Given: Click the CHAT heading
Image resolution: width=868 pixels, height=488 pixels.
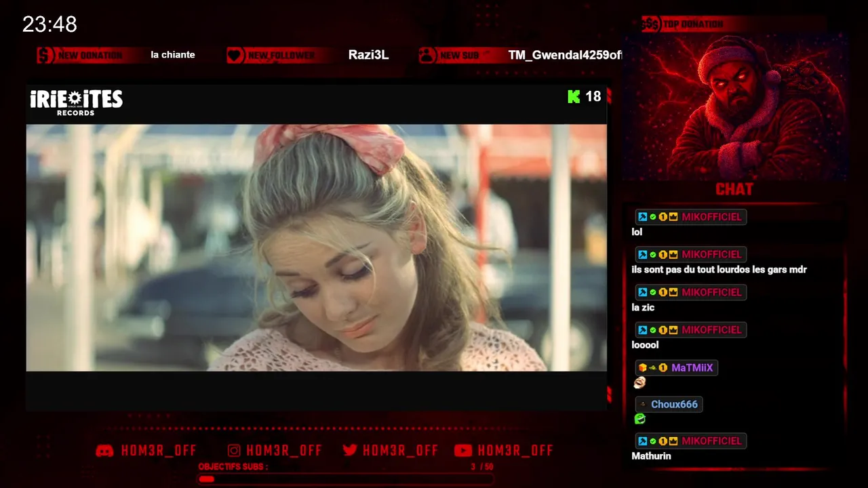Looking at the screenshot, I should pos(734,189).
